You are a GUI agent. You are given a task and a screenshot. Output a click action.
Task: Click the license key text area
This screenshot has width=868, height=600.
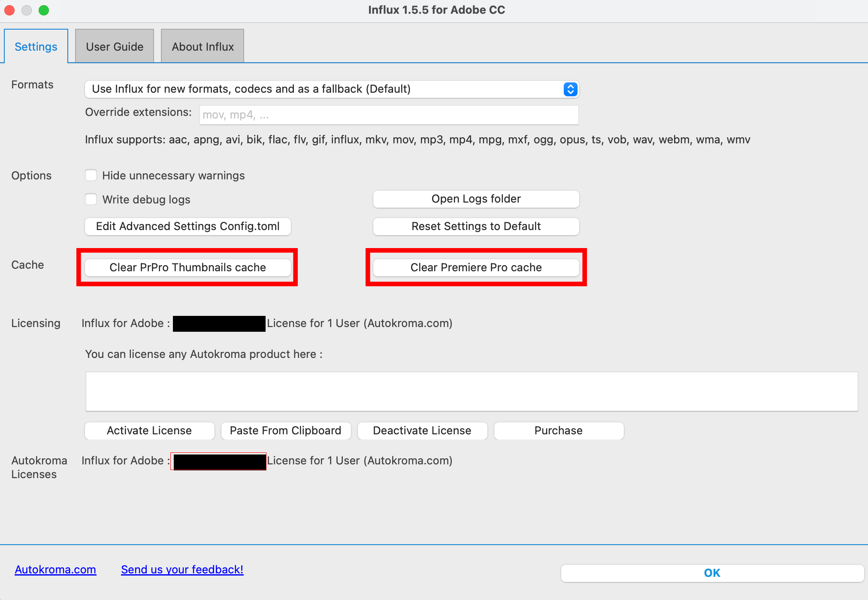pyautogui.click(x=472, y=391)
